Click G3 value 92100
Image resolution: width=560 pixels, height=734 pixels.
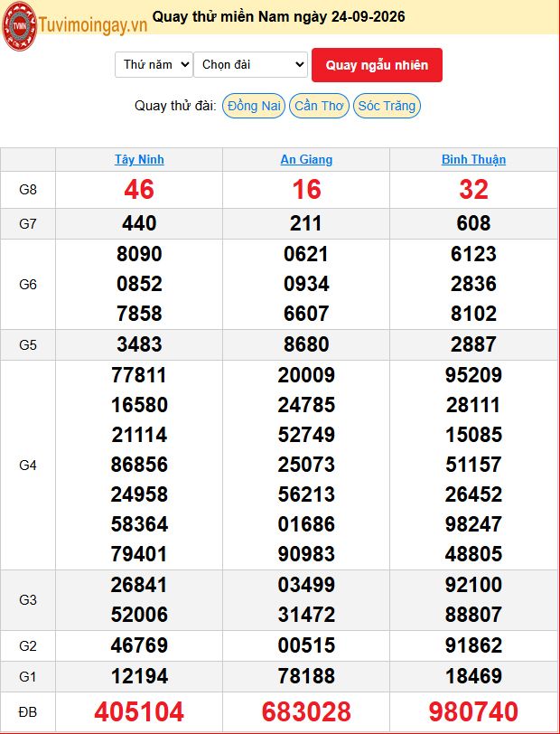pyautogui.click(x=473, y=585)
